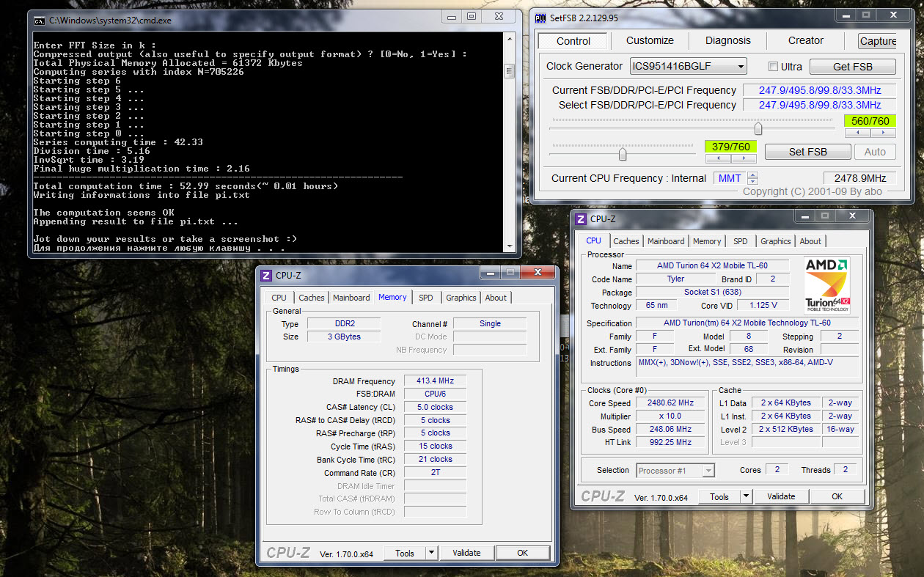924x577 pixels.
Task: Open Caches tab in CPU-Z CPU window
Action: (x=626, y=241)
